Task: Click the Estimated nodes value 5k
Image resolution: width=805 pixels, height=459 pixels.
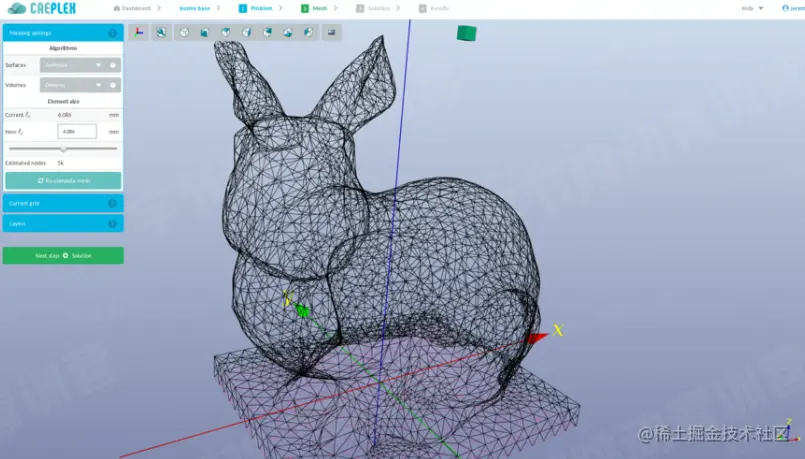Action: coord(61,163)
